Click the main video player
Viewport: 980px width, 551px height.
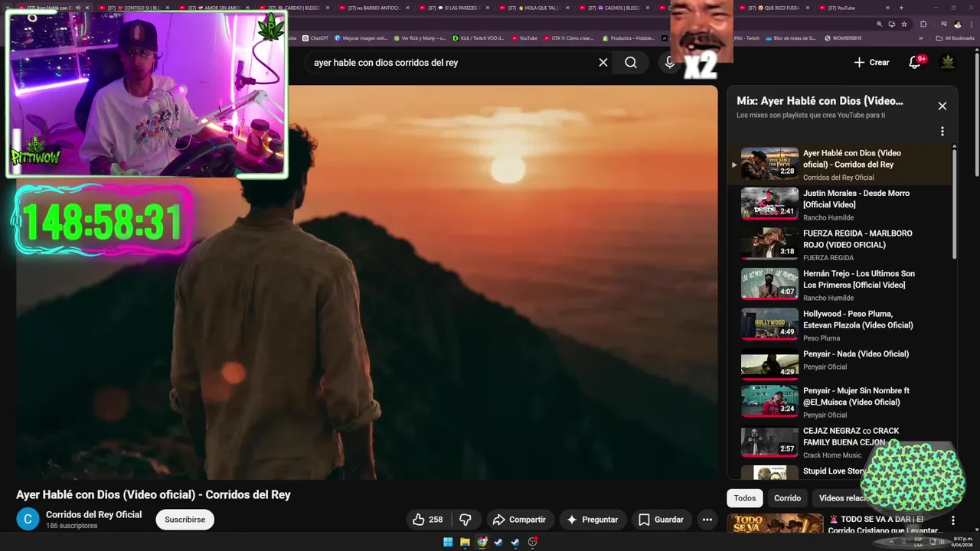point(367,282)
